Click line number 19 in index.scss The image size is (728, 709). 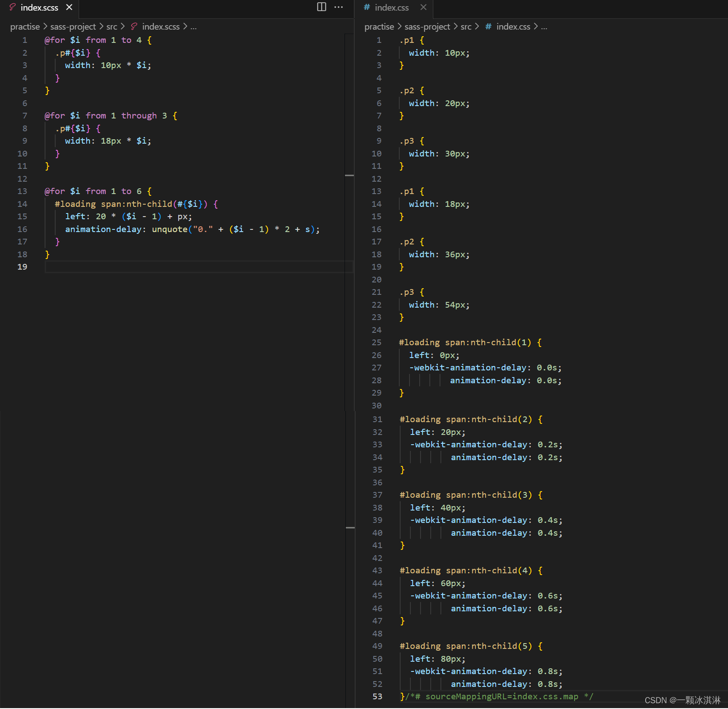tap(22, 267)
